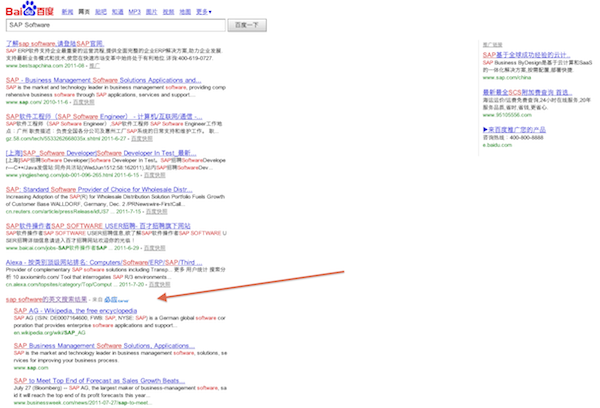Open 百度快照 cache for cn.alexa.com result

pos(160,284)
